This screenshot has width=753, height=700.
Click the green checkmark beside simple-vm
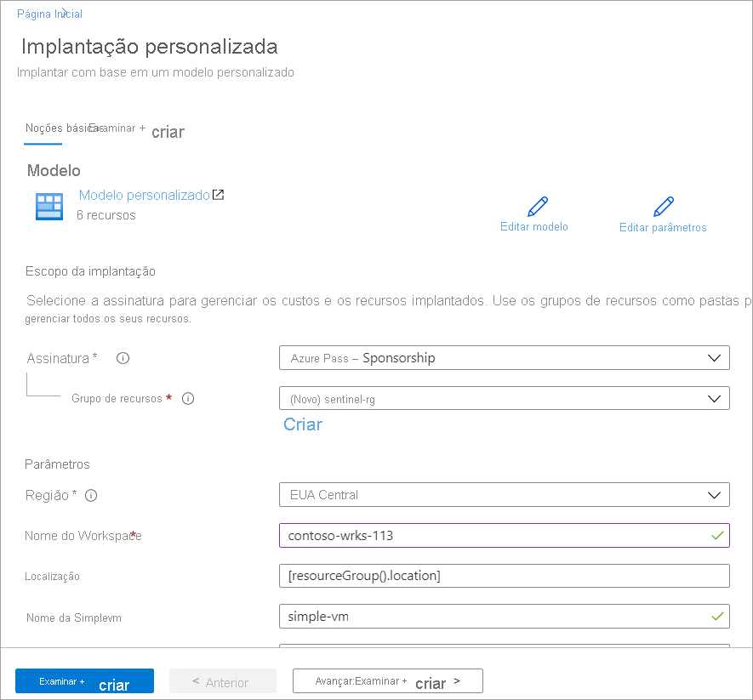coord(719,616)
